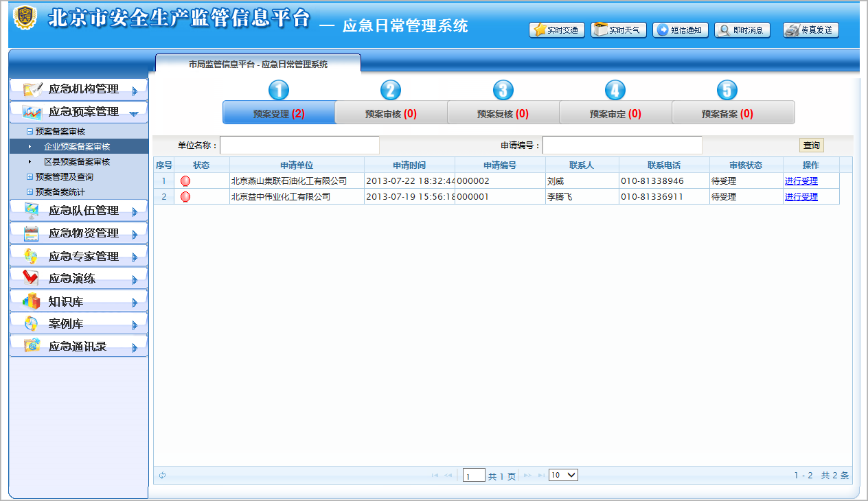Viewport: 868px width, 501px height.
Task: Go to the next page arrow
Action: [x=527, y=475]
